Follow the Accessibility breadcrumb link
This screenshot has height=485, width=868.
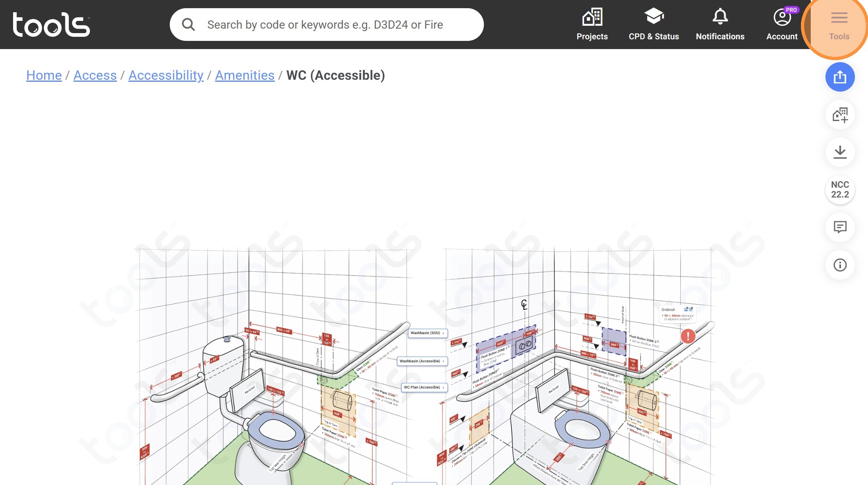(x=166, y=75)
